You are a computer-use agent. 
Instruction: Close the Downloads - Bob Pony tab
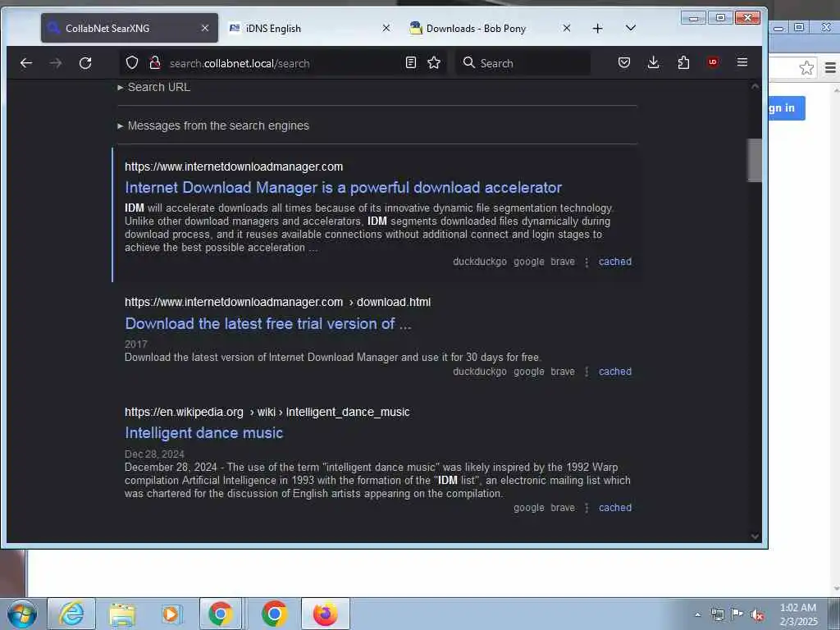pos(566,28)
